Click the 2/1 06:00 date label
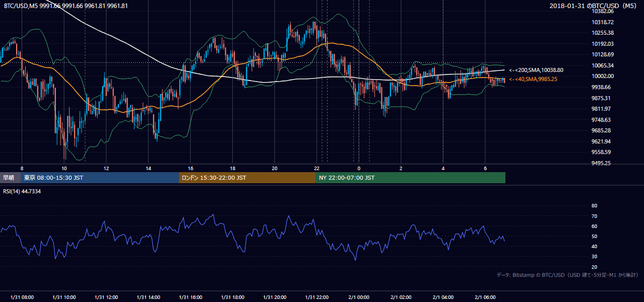 (485, 297)
